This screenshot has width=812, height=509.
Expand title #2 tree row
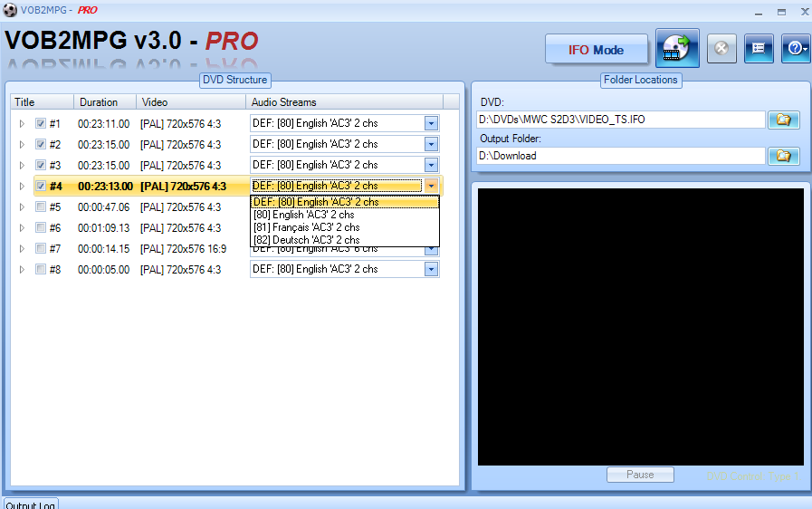click(22, 145)
